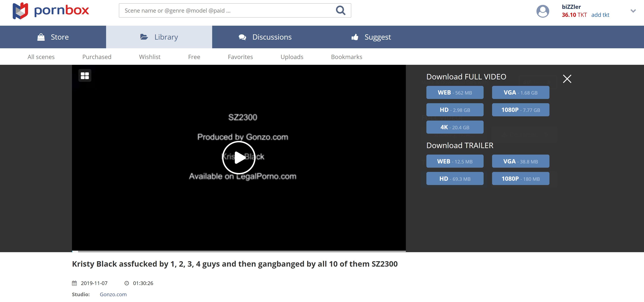
Task: Select the Library tab
Action: (159, 37)
